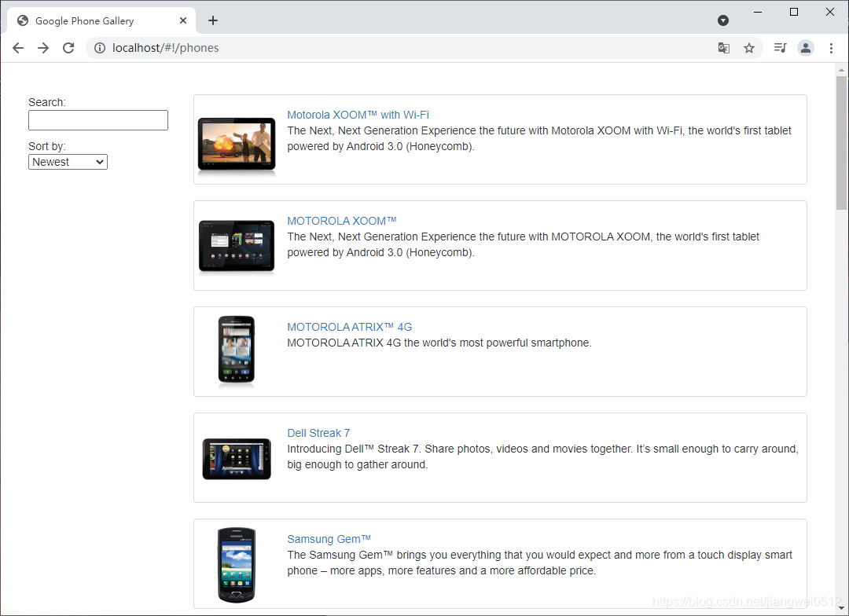Image resolution: width=849 pixels, height=616 pixels.
Task: Click the MOTOROLA XOOM tablet thumbnail
Action: point(237,247)
